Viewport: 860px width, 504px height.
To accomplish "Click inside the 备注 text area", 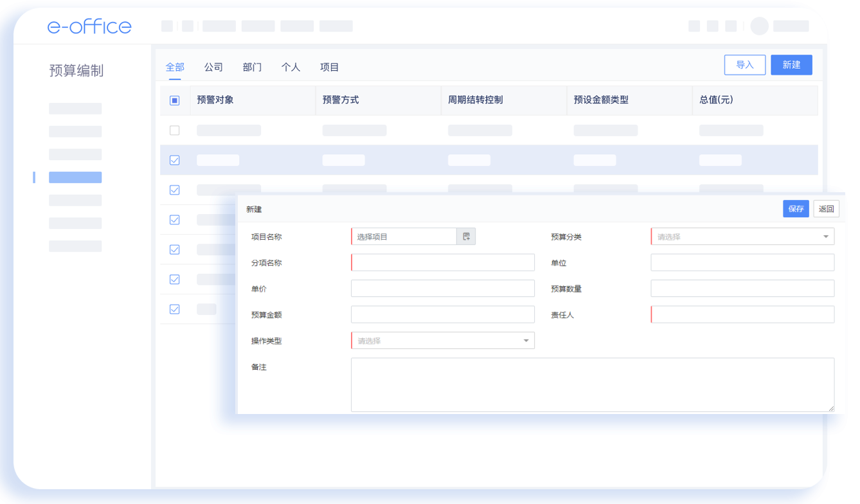I will (x=592, y=384).
